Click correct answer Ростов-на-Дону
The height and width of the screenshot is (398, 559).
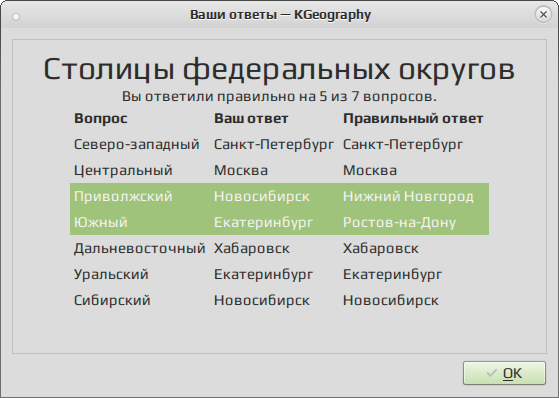click(x=399, y=223)
